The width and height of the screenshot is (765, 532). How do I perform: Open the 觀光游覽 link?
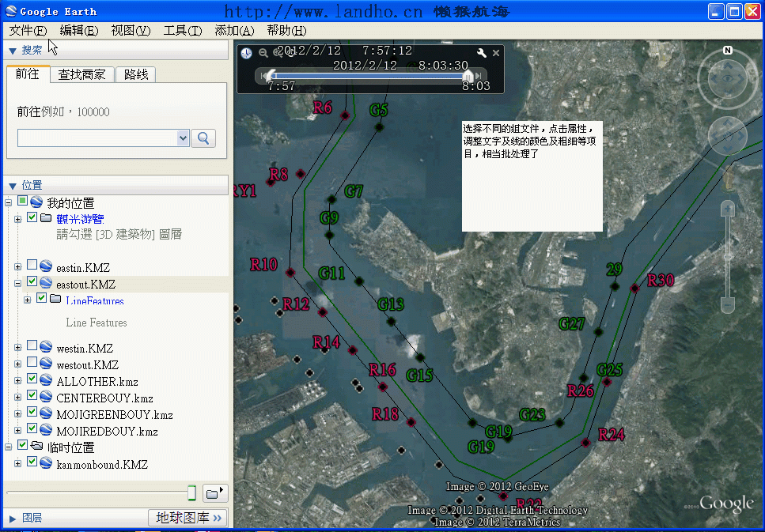tap(80, 219)
